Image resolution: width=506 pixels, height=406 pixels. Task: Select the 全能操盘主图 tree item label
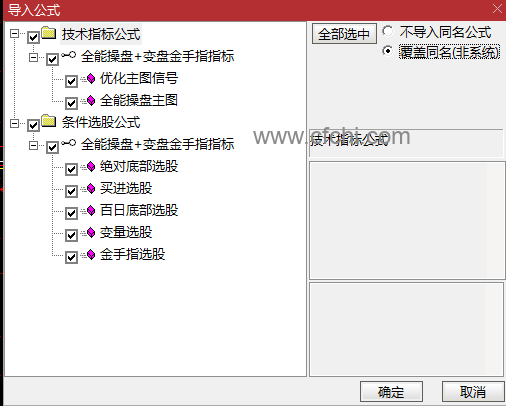coord(139,100)
